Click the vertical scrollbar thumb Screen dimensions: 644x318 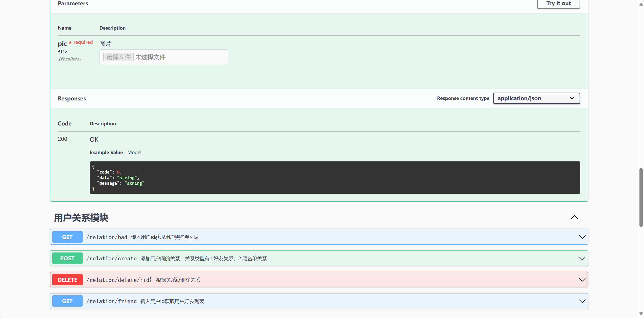coord(641,197)
